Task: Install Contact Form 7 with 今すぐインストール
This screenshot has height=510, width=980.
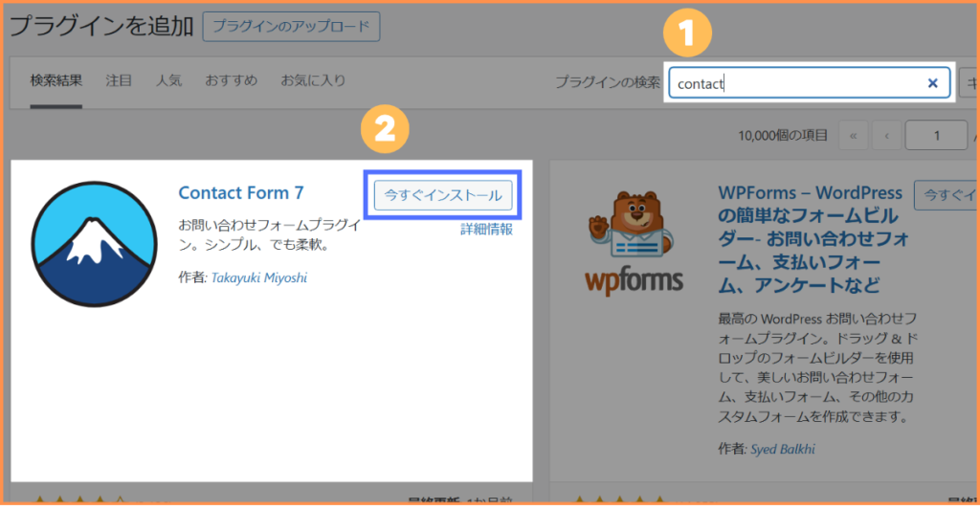Action: (x=443, y=195)
